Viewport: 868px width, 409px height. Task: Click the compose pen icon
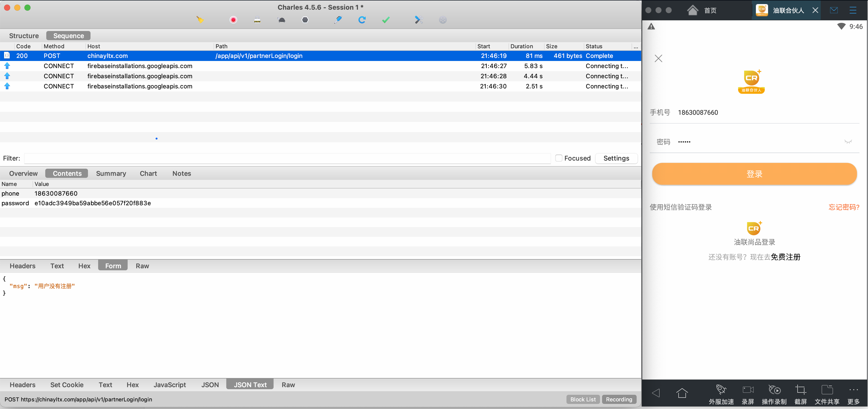[338, 20]
